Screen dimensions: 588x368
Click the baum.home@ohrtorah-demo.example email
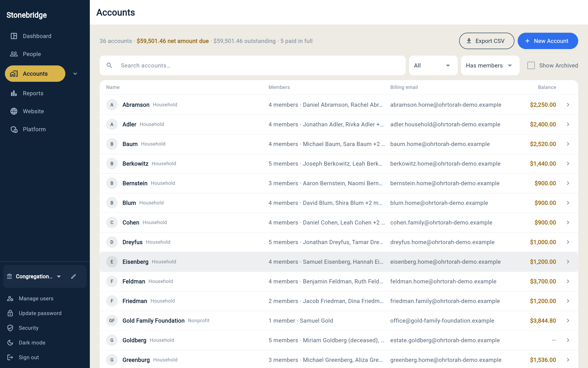click(x=440, y=144)
